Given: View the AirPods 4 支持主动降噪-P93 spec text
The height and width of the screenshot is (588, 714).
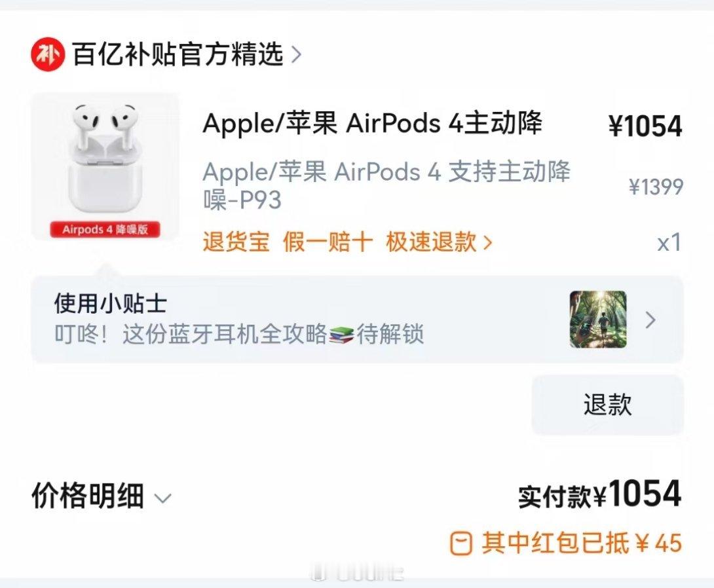Looking at the screenshot, I should pos(386,185).
